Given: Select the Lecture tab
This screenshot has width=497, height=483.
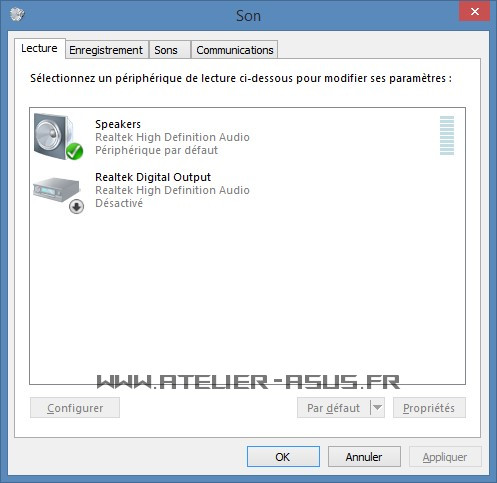Looking at the screenshot, I should coord(40,49).
